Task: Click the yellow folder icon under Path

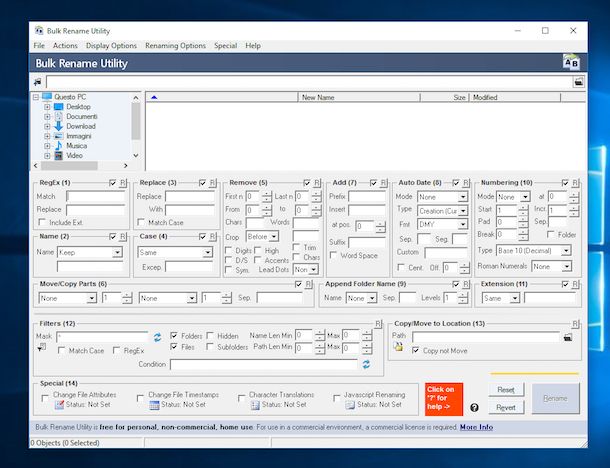Action: [398, 347]
